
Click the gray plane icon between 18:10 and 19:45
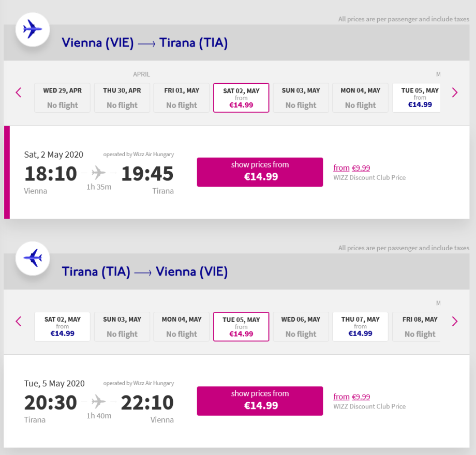[x=99, y=173]
